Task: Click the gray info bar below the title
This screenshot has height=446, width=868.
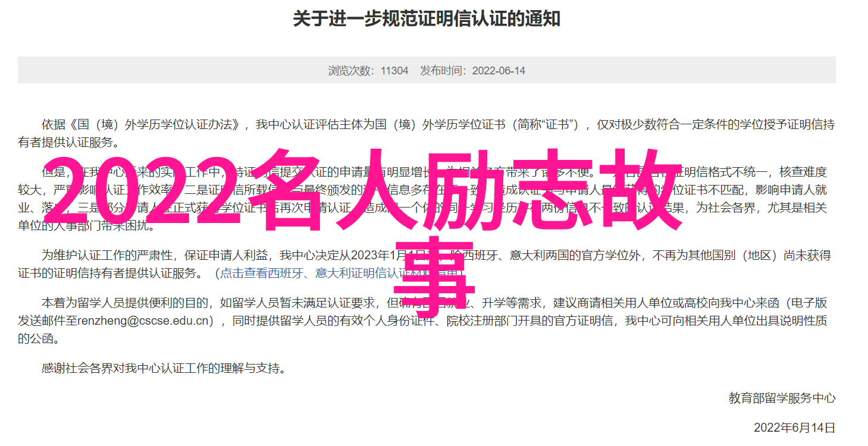Action: click(x=427, y=70)
